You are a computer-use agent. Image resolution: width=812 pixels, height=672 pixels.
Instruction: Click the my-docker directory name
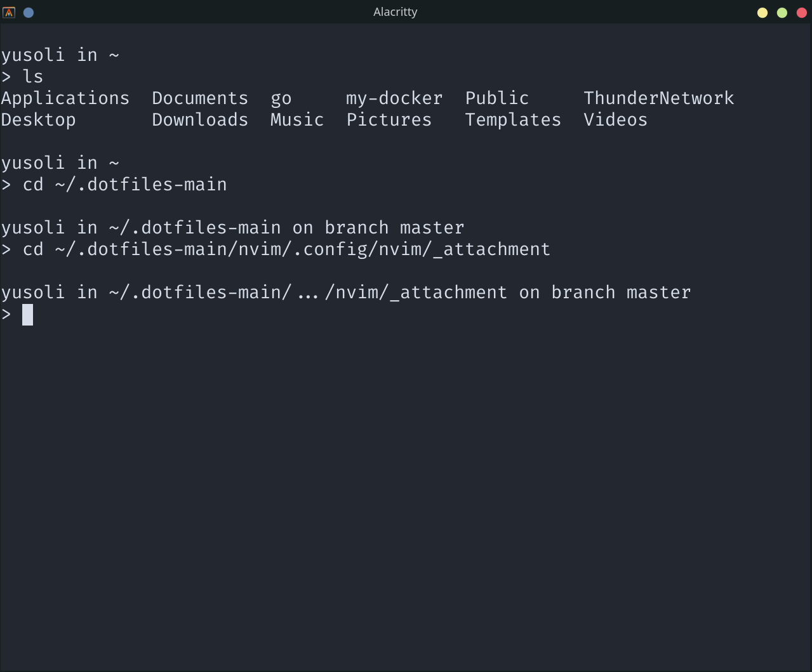[x=394, y=98]
